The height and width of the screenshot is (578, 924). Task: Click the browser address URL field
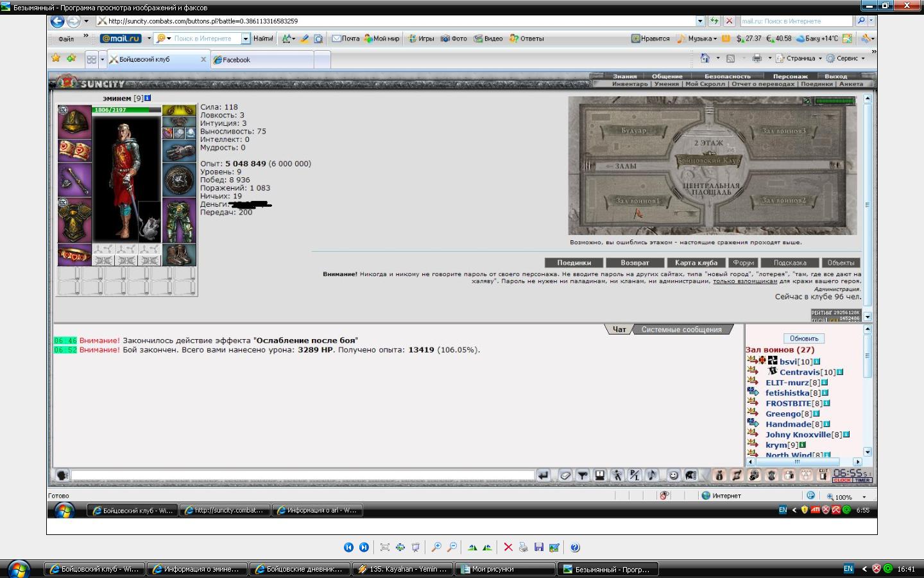click(x=395, y=21)
